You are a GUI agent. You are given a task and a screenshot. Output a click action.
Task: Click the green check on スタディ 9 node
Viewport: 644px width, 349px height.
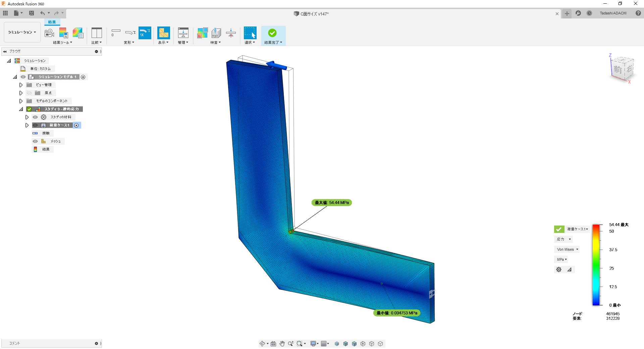[29, 109]
